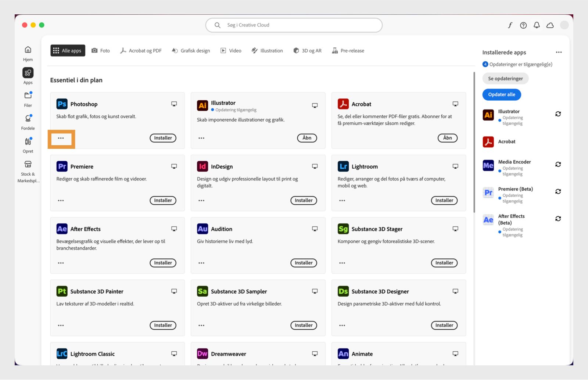
Task: Open Acrobat with the Åbn button
Action: coord(448,138)
